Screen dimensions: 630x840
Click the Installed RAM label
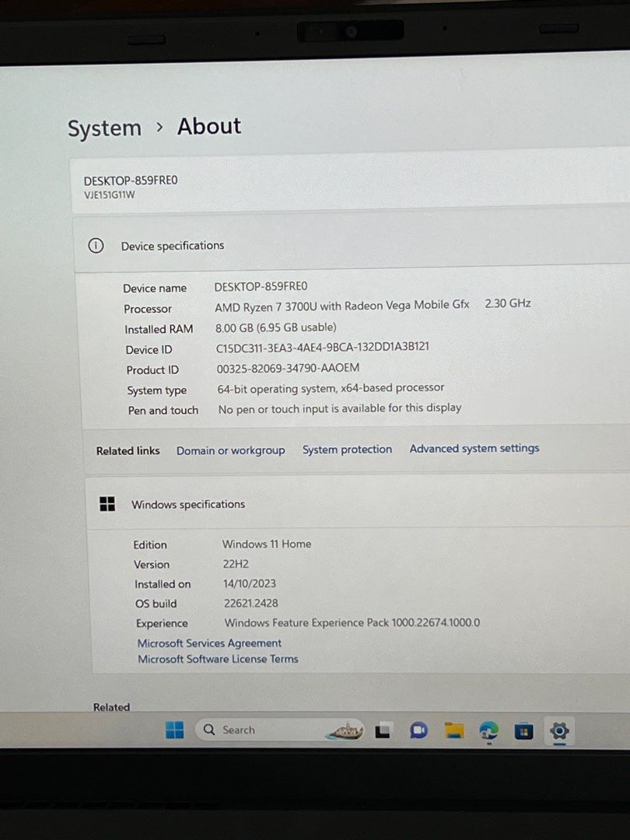(x=159, y=330)
